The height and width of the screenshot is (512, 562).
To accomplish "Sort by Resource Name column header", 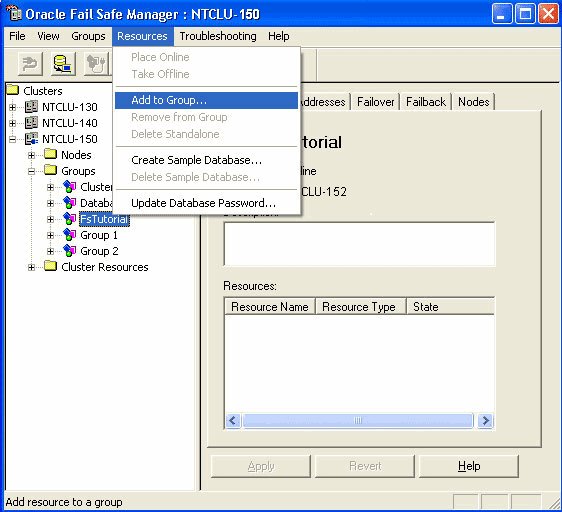I will 270,307.
